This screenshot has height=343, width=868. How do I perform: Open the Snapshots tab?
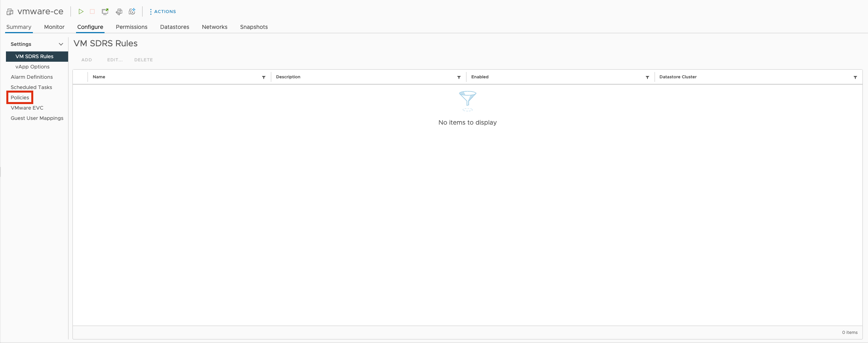pos(254,27)
